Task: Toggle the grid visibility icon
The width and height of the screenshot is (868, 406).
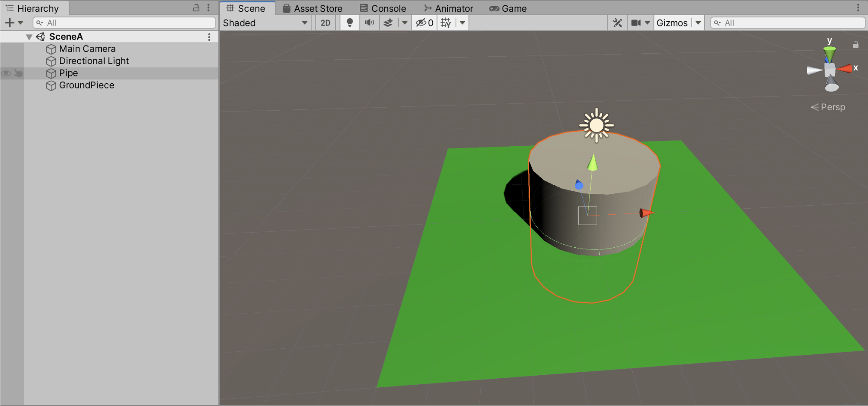Action: pos(446,23)
